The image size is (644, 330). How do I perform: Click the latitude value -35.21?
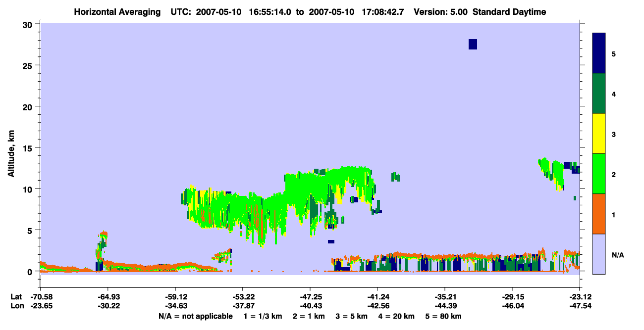pyautogui.click(x=445, y=296)
